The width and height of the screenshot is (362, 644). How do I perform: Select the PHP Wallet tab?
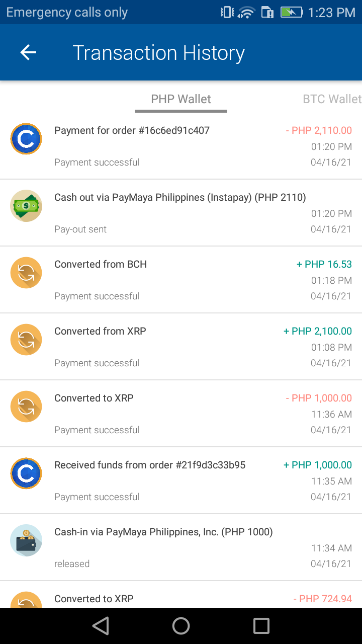click(x=181, y=99)
